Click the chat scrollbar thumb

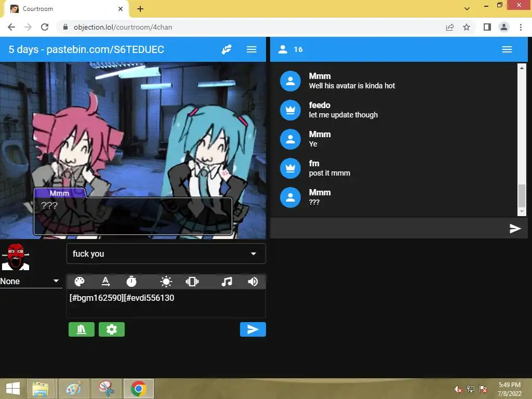[x=522, y=195]
